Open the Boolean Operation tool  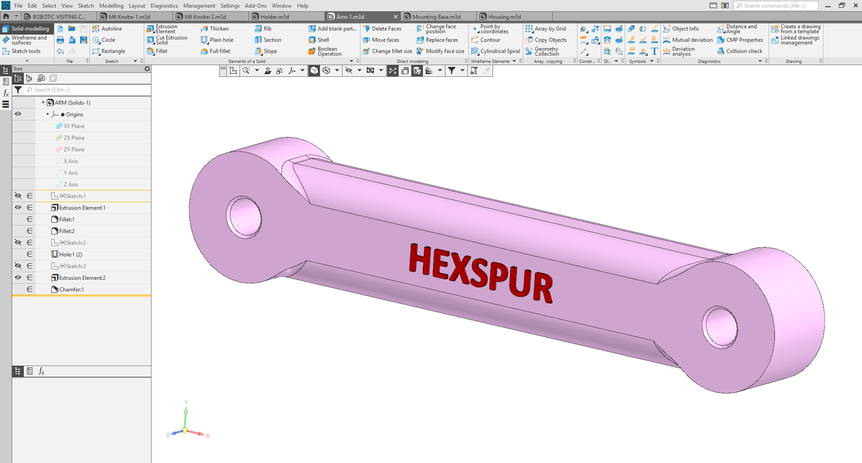click(x=325, y=51)
